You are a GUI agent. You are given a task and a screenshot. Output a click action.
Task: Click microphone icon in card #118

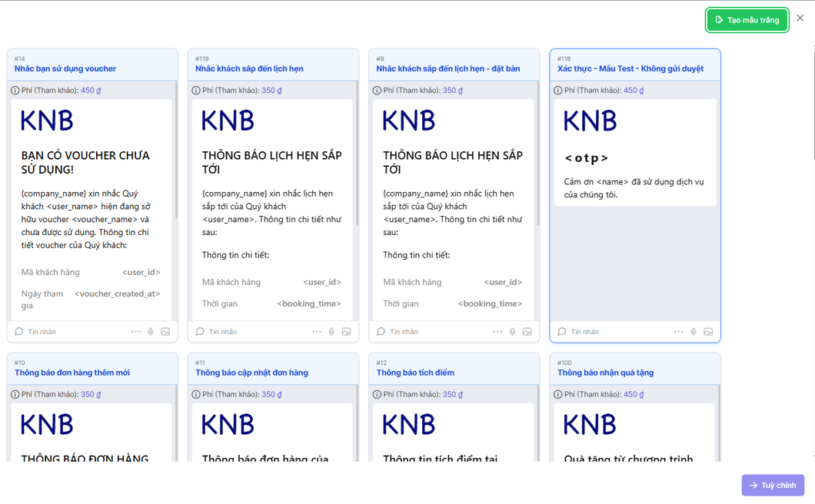[x=693, y=331]
